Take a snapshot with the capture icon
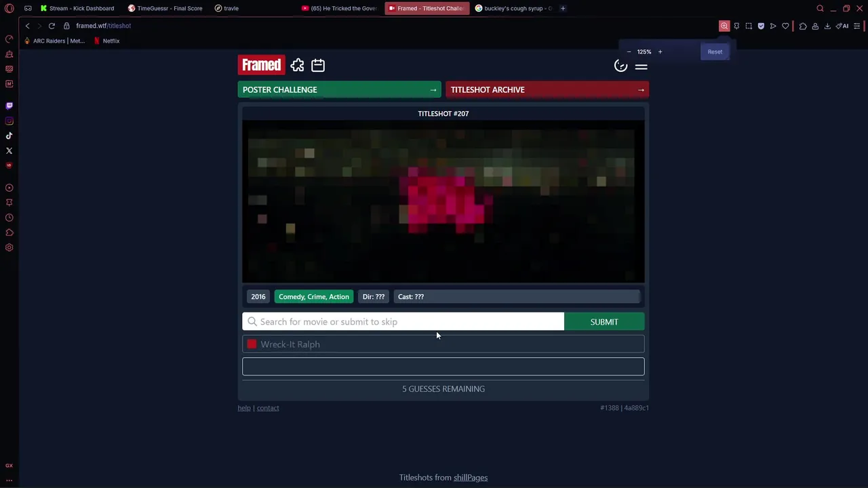This screenshot has height=488, width=868. pos(749,26)
